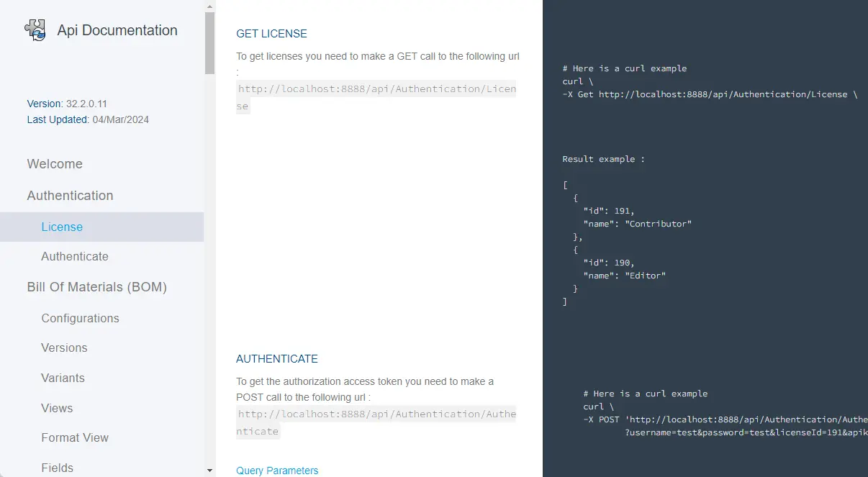Click the sidebar scrollbar thumb
Image resolution: width=868 pixels, height=477 pixels.
(x=209, y=43)
